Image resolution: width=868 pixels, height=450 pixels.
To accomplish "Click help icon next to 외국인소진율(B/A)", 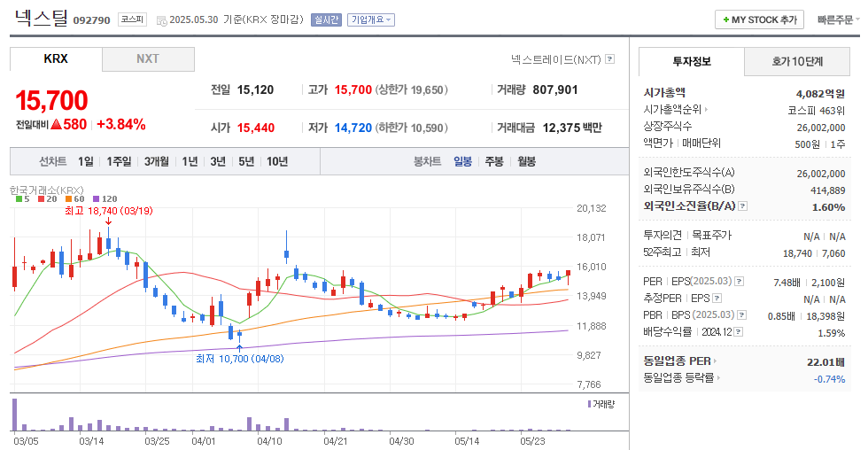I will click(x=743, y=206).
